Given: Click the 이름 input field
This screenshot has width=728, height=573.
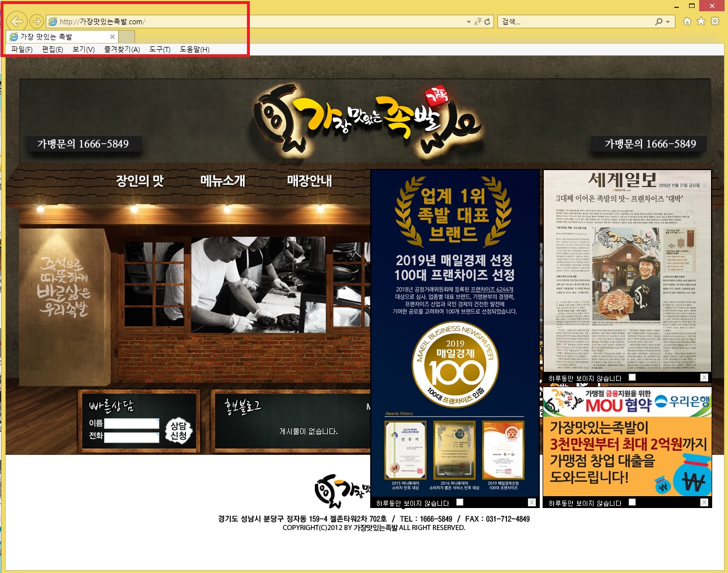Looking at the screenshot, I should 132,423.
